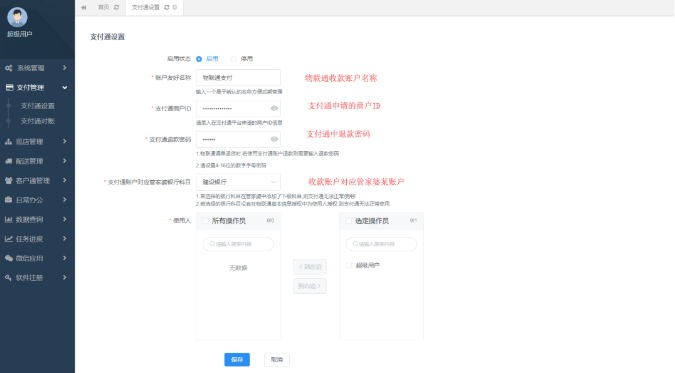Close the 支付通设置 tab
Viewport: 675px width, 373px height.
(175, 7)
